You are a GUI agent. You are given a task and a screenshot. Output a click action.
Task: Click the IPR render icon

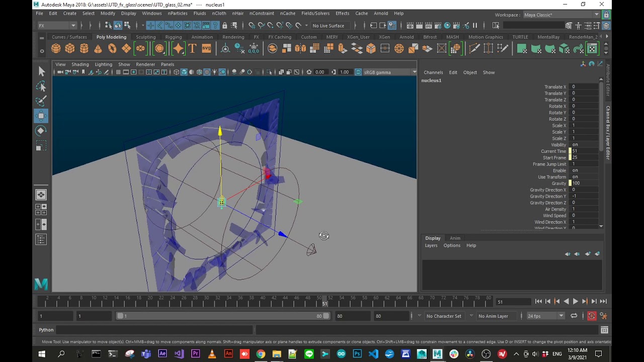[429, 26]
